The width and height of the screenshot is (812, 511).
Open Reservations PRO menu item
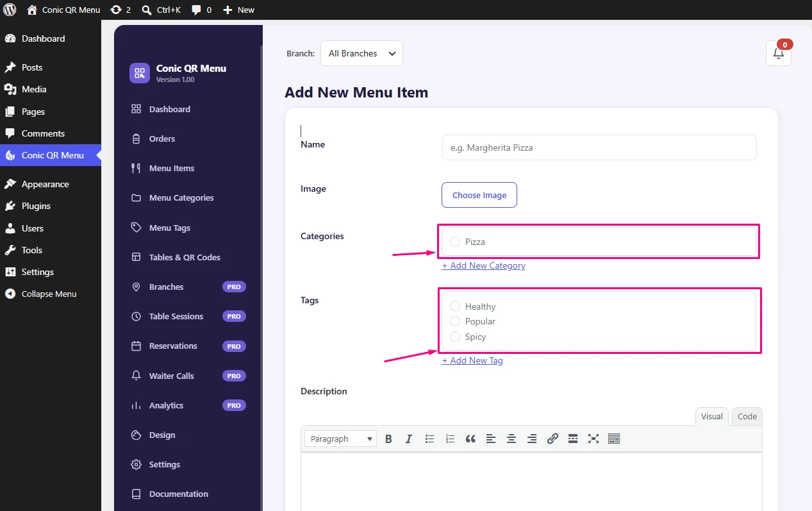point(188,346)
